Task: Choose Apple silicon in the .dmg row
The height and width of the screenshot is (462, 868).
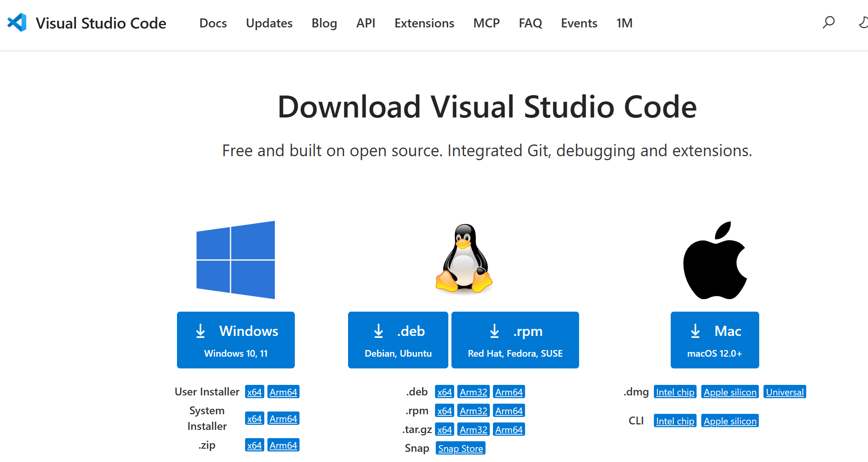Action: coord(730,392)
